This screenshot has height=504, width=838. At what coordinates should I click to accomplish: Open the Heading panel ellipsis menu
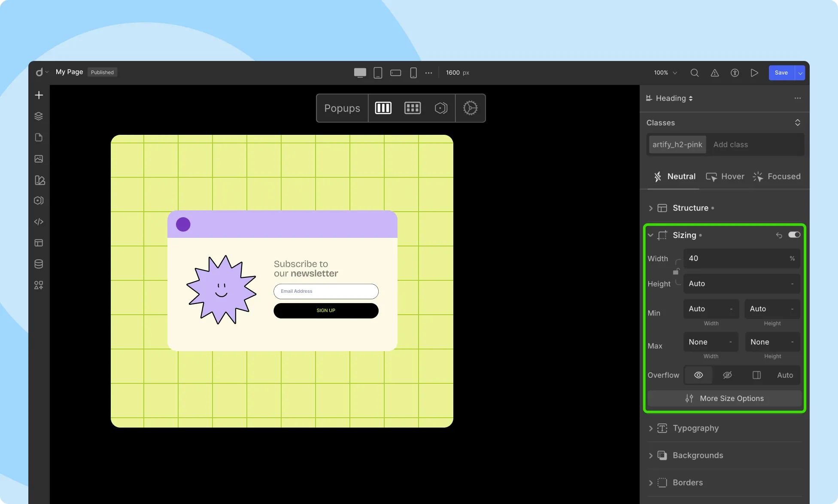798,98
